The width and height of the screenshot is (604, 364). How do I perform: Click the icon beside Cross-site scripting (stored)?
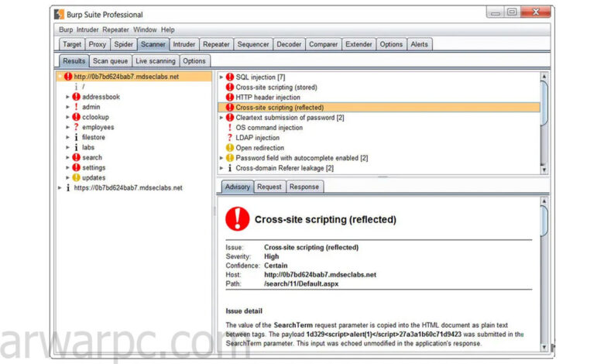pos(229,87)
